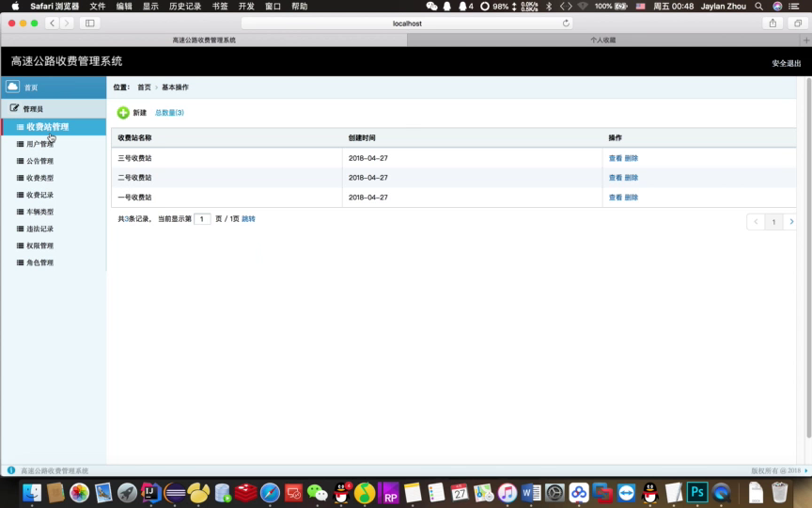Click 首页 in the breadcrumb
The width and height of the screenshot is (812, 508).
144,87
